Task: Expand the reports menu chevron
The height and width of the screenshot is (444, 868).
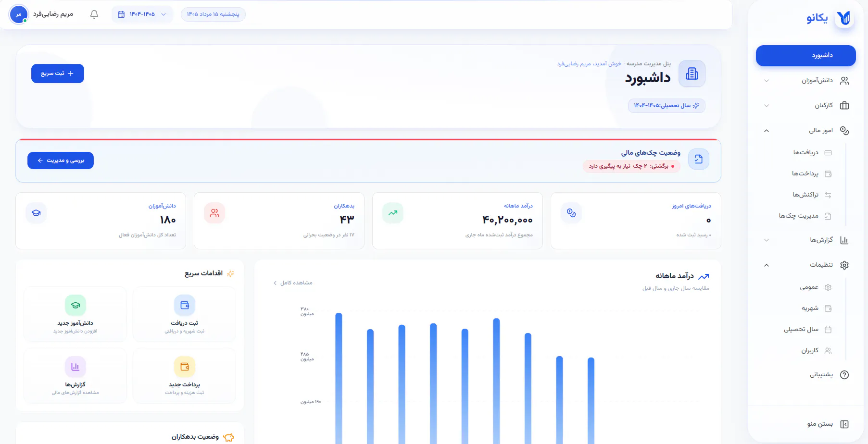Action: pyautogui.click(x=767, y=240)
